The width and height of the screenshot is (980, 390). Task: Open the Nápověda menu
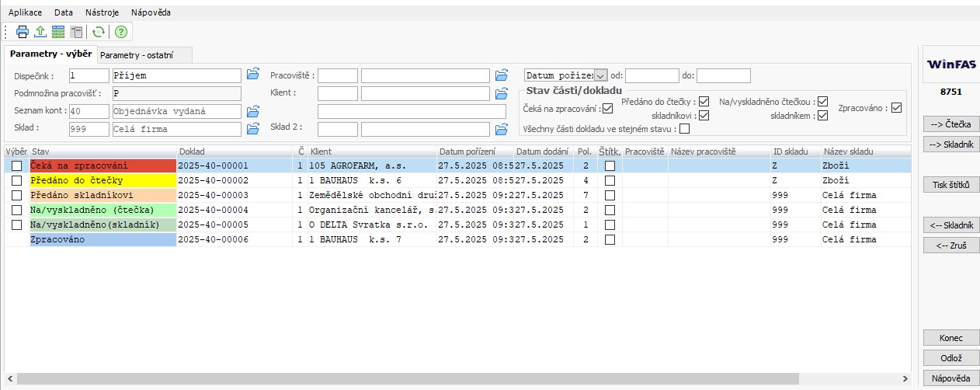click(151, 12)
